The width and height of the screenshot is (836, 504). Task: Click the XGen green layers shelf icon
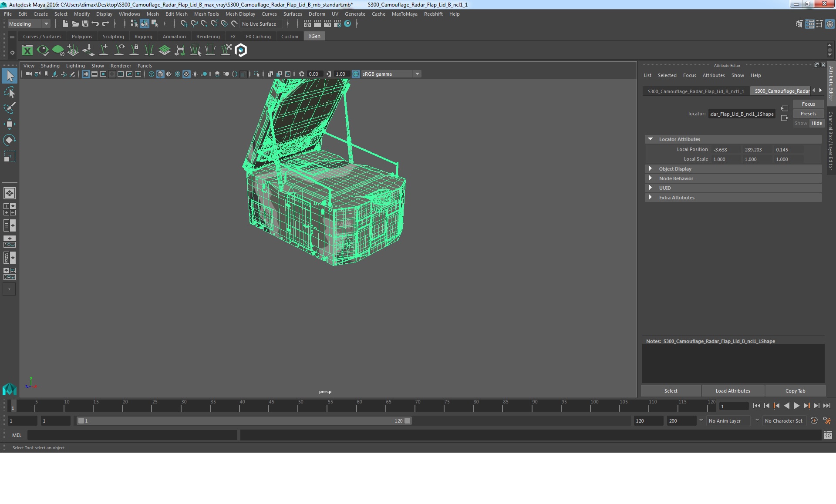165,50
